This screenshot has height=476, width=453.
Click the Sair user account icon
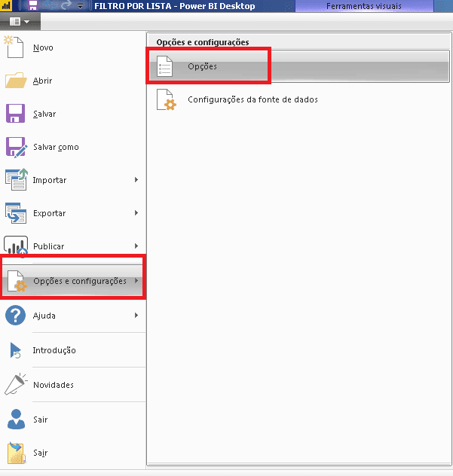point(16,420)
